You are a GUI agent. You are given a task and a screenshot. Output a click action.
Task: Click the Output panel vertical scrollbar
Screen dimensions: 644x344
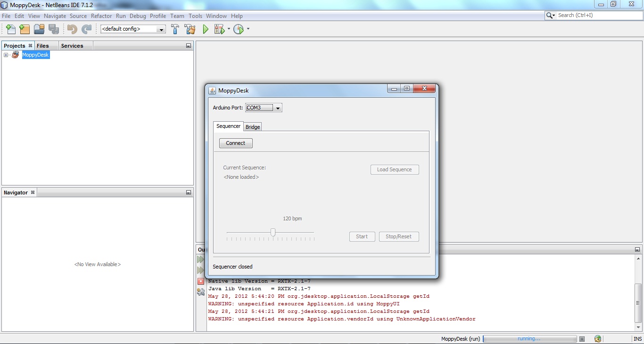point(638,293)
